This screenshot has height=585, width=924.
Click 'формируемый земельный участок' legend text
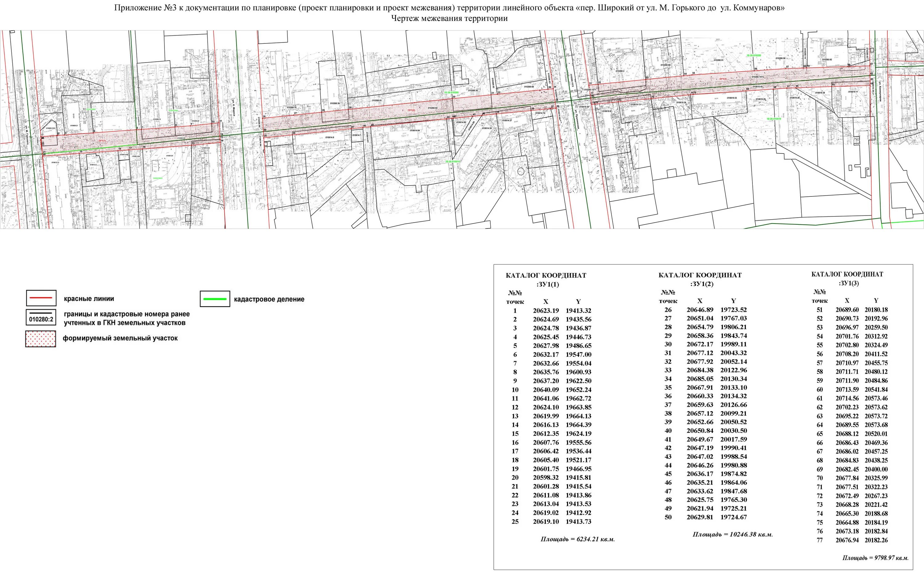tap(120, 338)
